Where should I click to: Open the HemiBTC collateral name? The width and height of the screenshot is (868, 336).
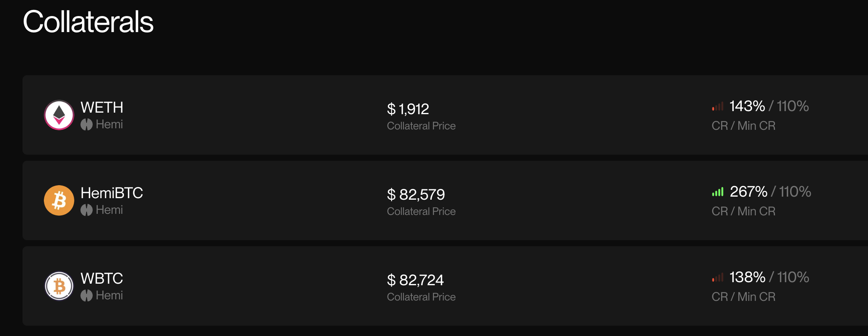coord(112,193)
